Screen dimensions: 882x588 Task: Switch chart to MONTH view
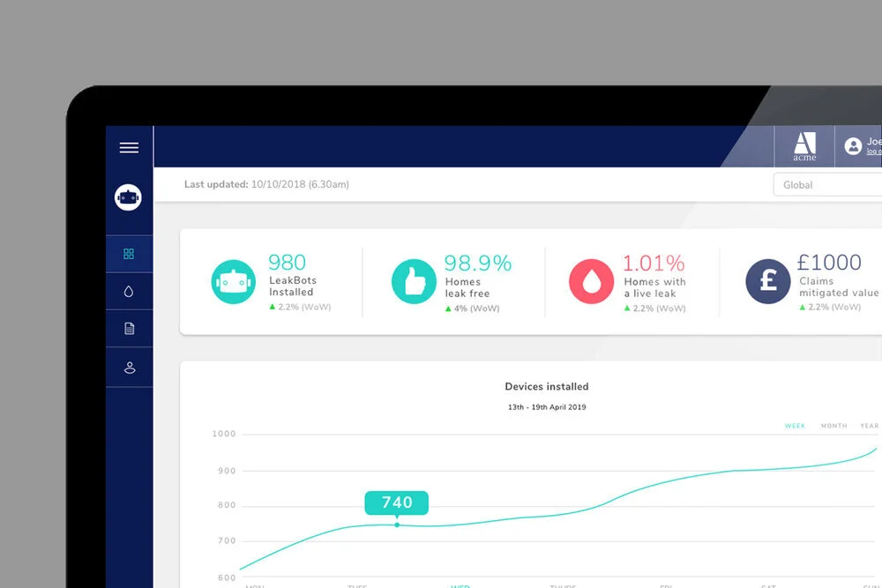(x=833, y=426)
